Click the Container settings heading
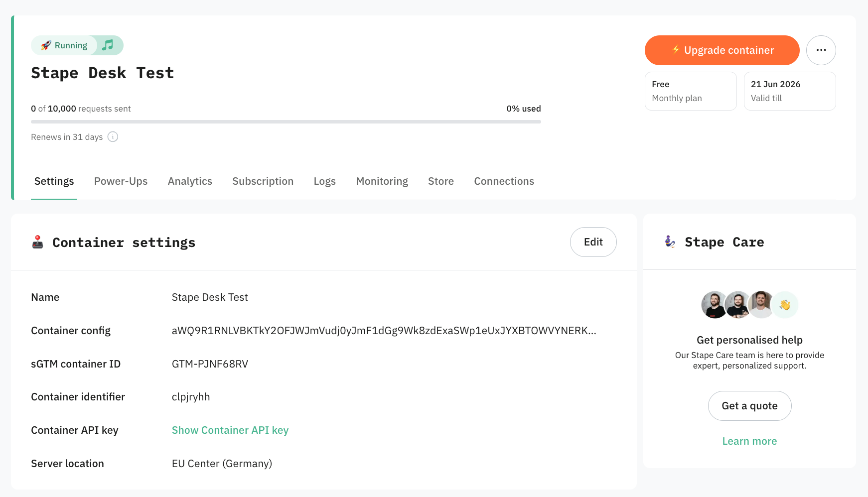Image resolution: width=868 pixels, height=497 pixels. click(124, 243)
